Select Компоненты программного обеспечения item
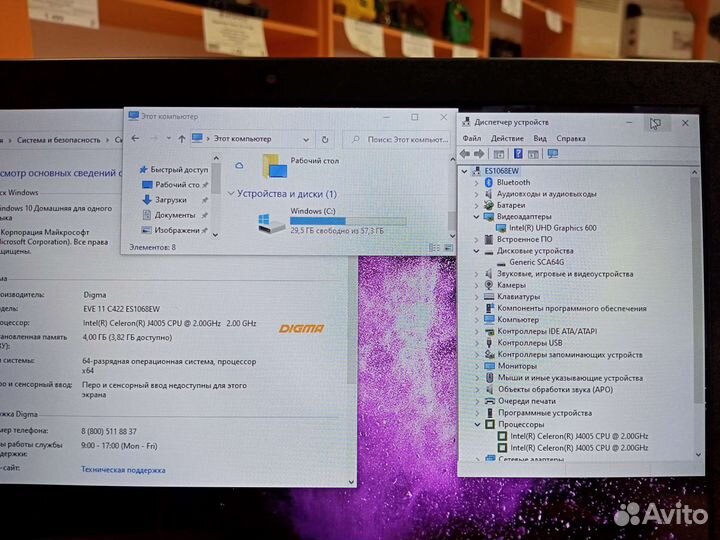 (572, 308)
